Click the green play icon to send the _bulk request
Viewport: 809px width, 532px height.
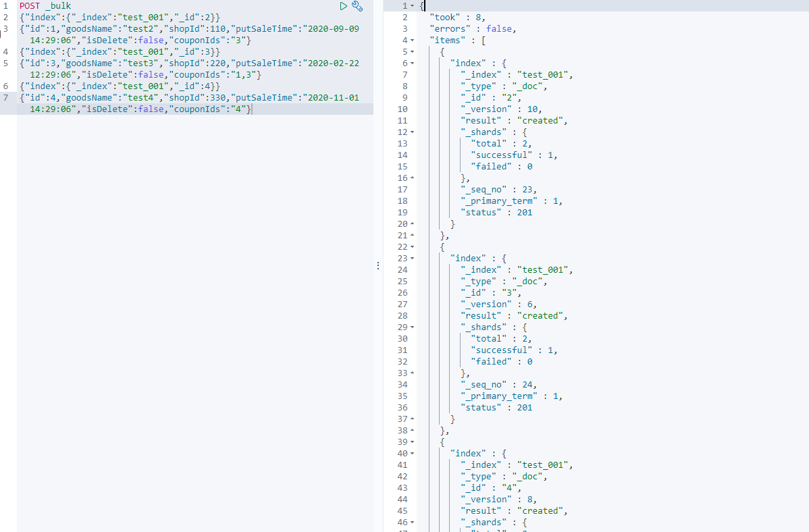tap(344, 6)
